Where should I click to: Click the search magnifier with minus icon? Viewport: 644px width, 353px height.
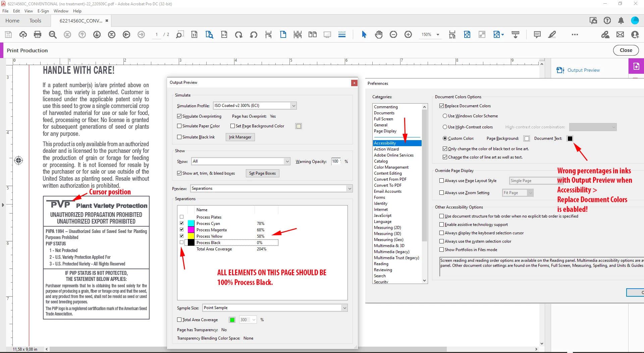tap(53, 35)
